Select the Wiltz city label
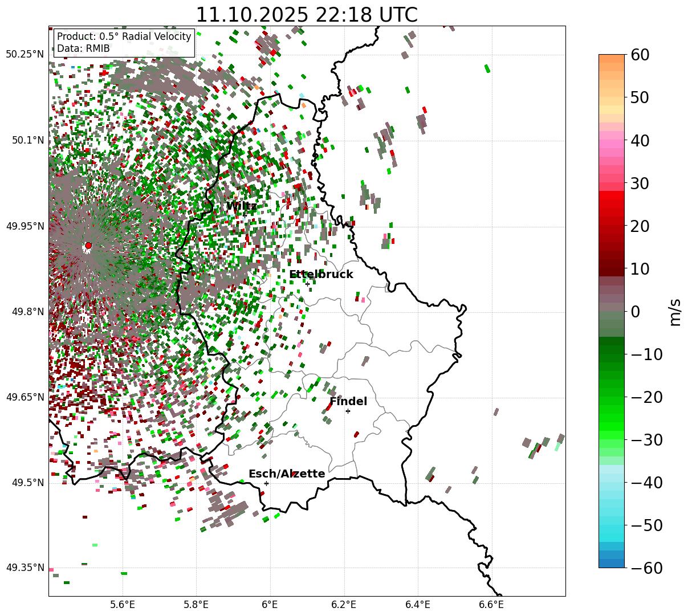688x616 pixels. (241, 206)
